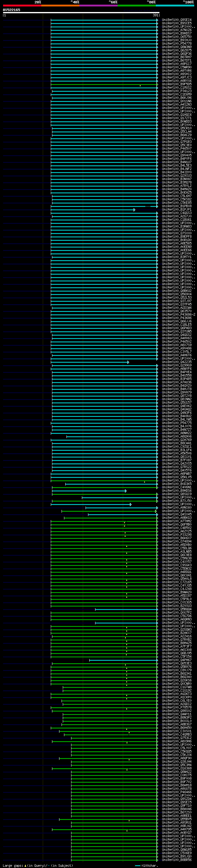The image size is (197, 868).
Task: Click the orange ~40% identity legend segment
Action: (60, 6)
